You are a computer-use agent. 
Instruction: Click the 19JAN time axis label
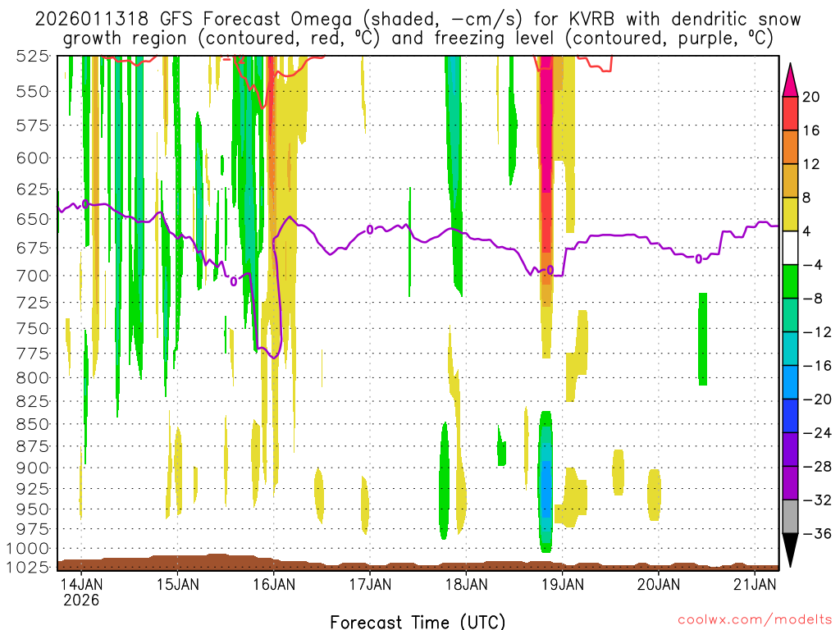tap(562, 584)
